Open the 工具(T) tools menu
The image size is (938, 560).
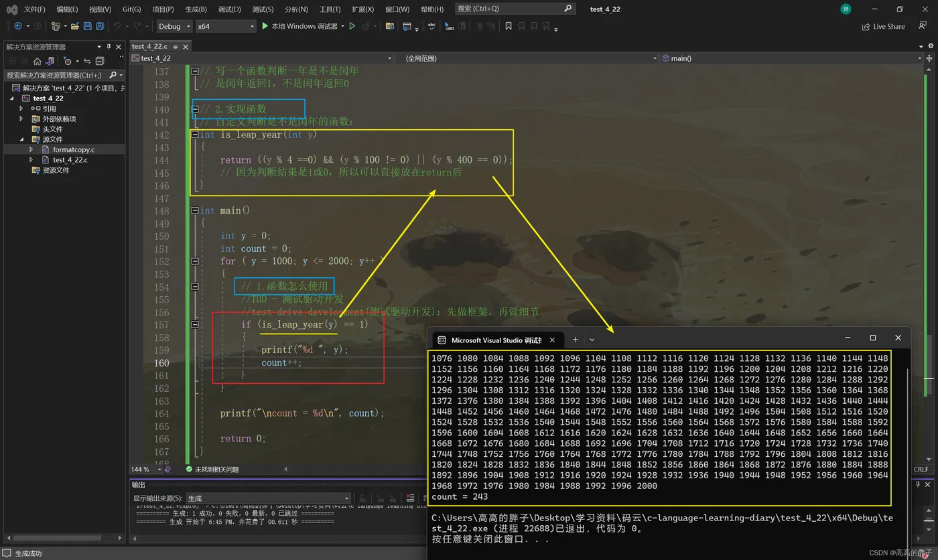[x=330, y=9]
